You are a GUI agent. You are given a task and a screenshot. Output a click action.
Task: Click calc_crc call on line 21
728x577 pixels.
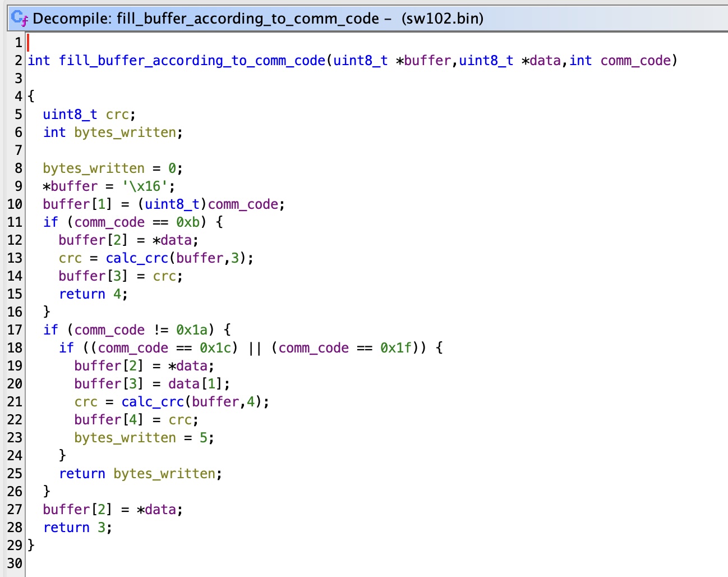coord(153,402)
